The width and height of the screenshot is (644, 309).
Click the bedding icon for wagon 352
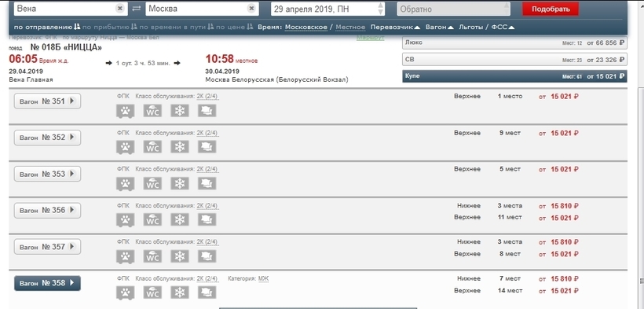[x=207, y=147]
